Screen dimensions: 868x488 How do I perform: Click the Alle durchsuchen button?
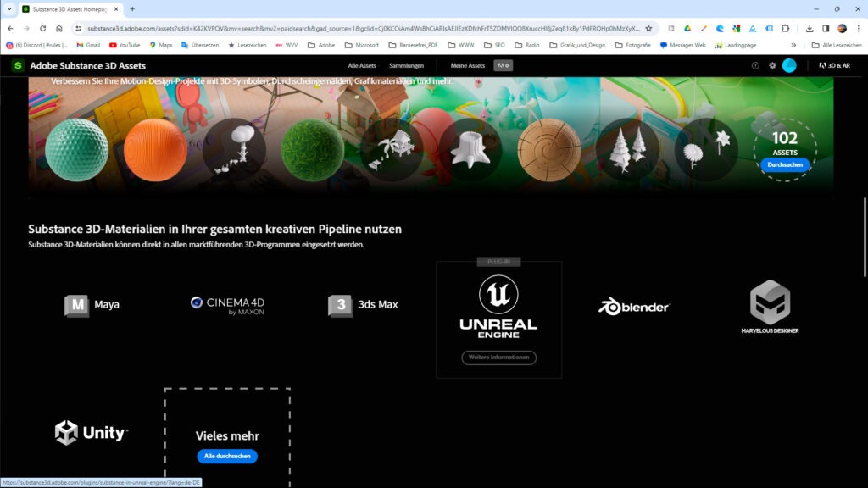[227, 457]
